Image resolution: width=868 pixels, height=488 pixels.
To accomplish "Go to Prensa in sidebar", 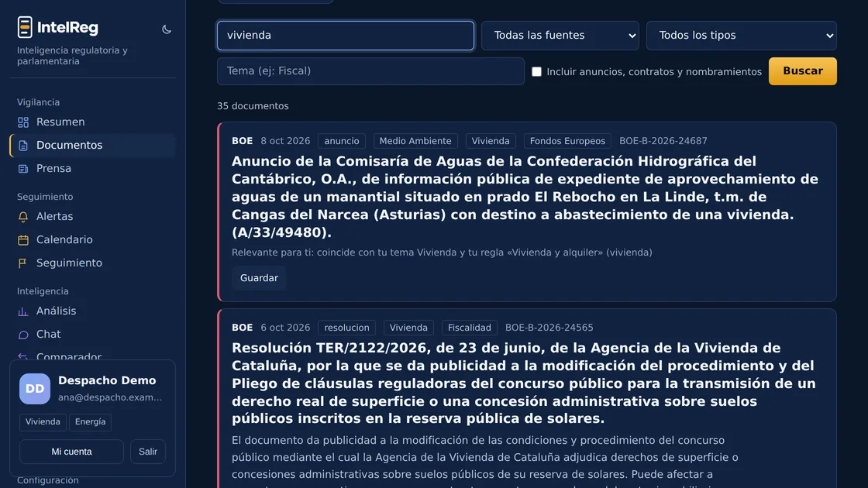I will coord(92,168).
